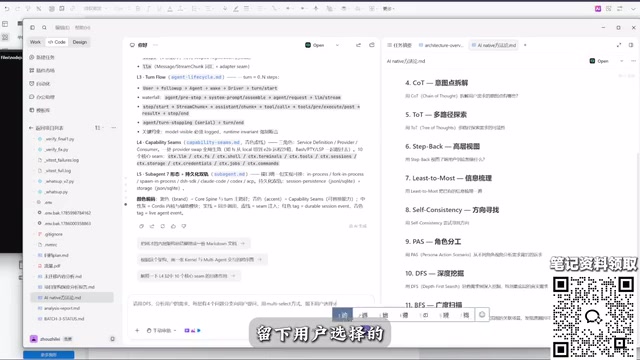
Task: Open approval mode dropdown below input
Action: click(162, 331)
